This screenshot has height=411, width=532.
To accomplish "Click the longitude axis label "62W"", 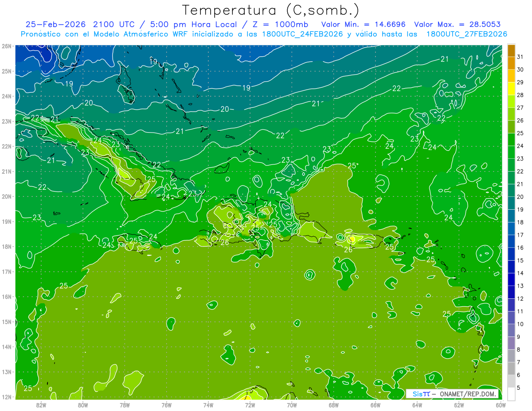I will 459,405.
